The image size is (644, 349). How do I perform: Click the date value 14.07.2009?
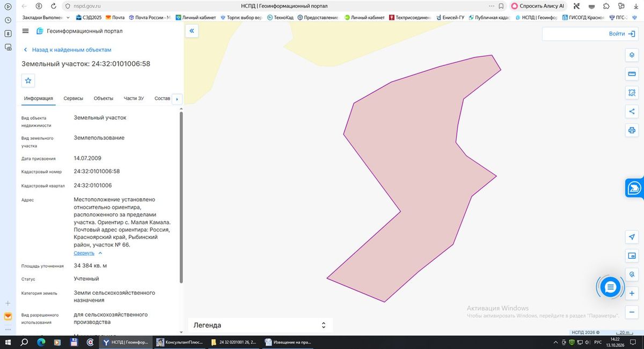pos(87,158)
